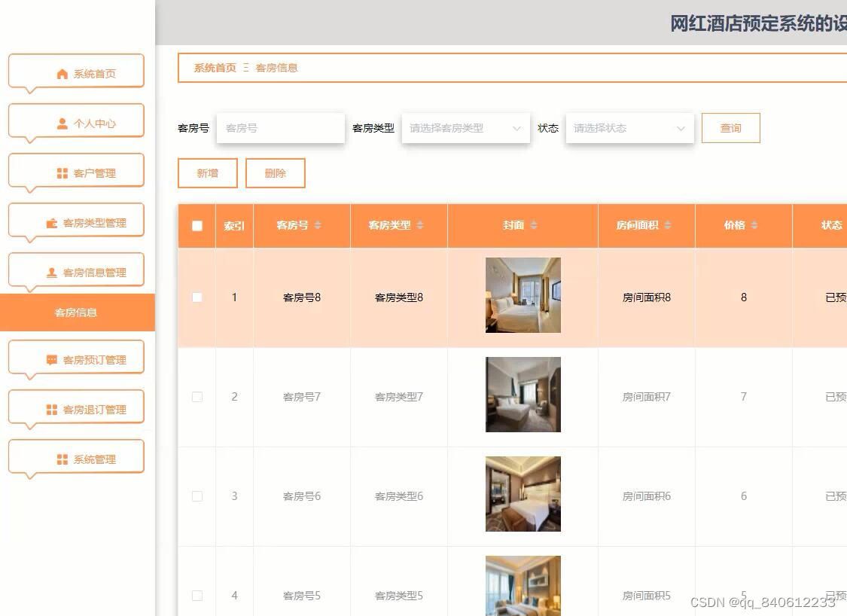Select 客房信息 in the sidebar menu
847x616 pixels.
75,313
